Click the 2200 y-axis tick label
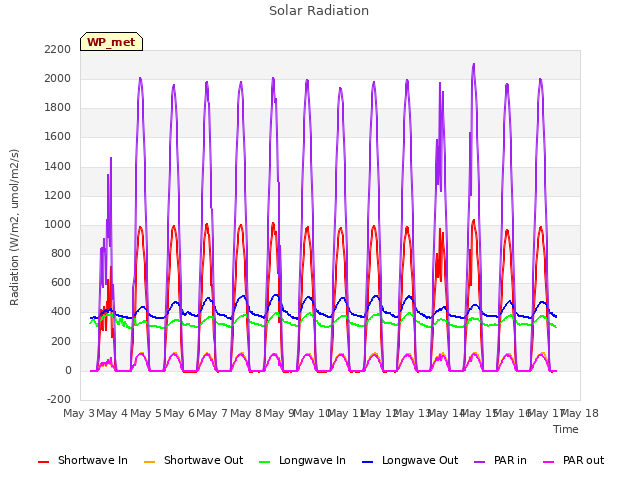The image size is (640, 480). point(58,49)
